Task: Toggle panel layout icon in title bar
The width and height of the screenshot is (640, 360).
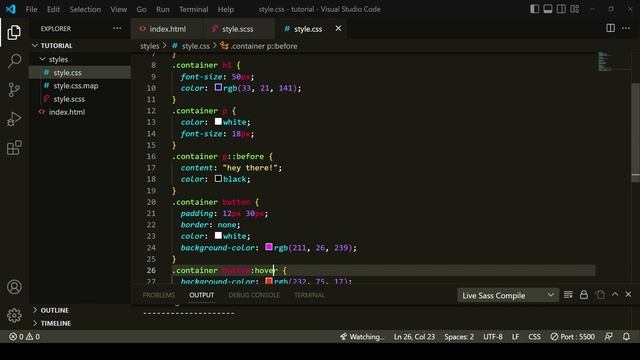Action: point(548,9)
